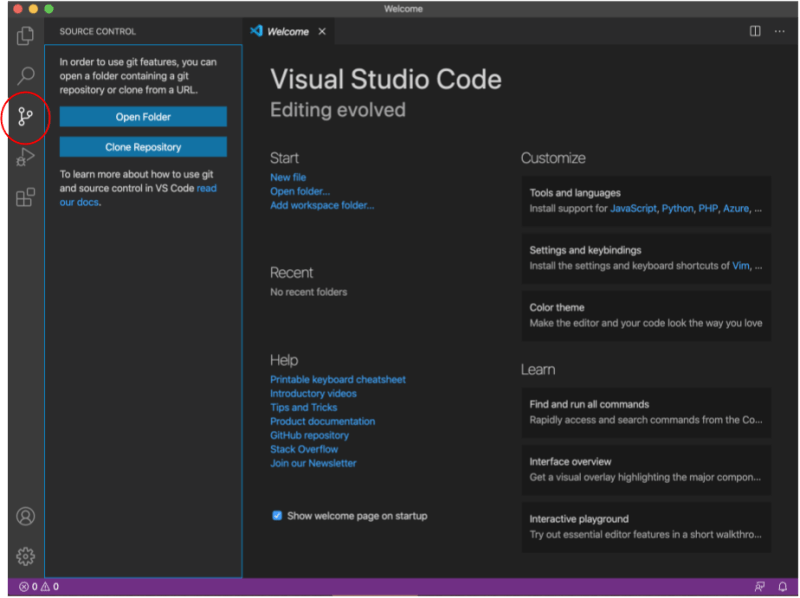Open the Source Control view
Image resolution: width=800 pixels, height=598 pixels.
[x=24, y=117]
